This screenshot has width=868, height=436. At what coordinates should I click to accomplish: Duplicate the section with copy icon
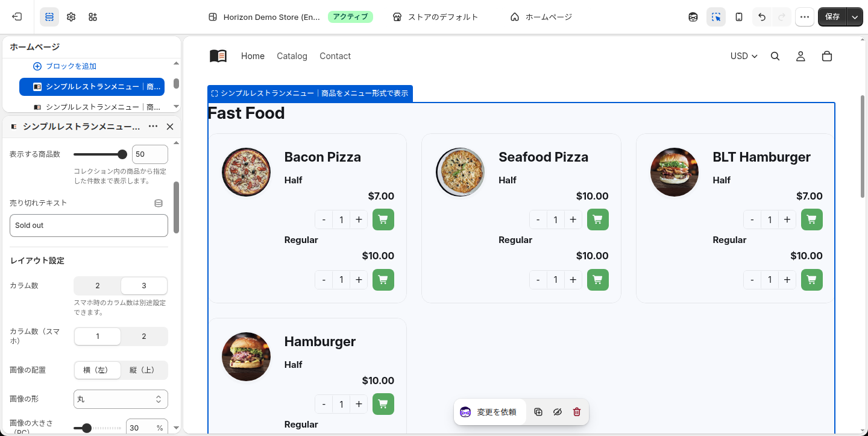point(538,412)
